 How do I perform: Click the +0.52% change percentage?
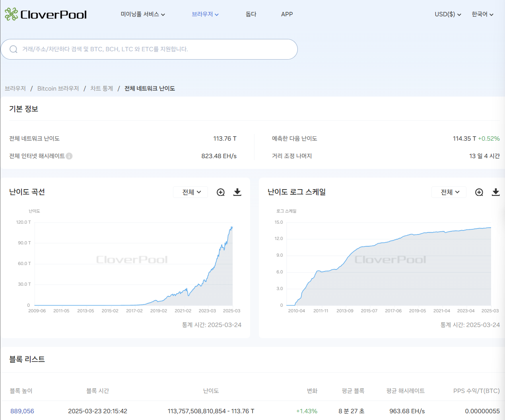(x=489, y=139)
